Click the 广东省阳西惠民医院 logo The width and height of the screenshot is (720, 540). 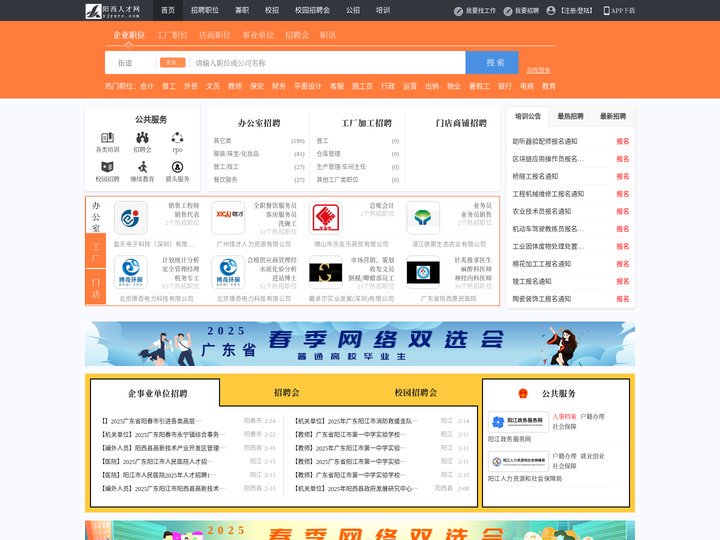point(423,272)
